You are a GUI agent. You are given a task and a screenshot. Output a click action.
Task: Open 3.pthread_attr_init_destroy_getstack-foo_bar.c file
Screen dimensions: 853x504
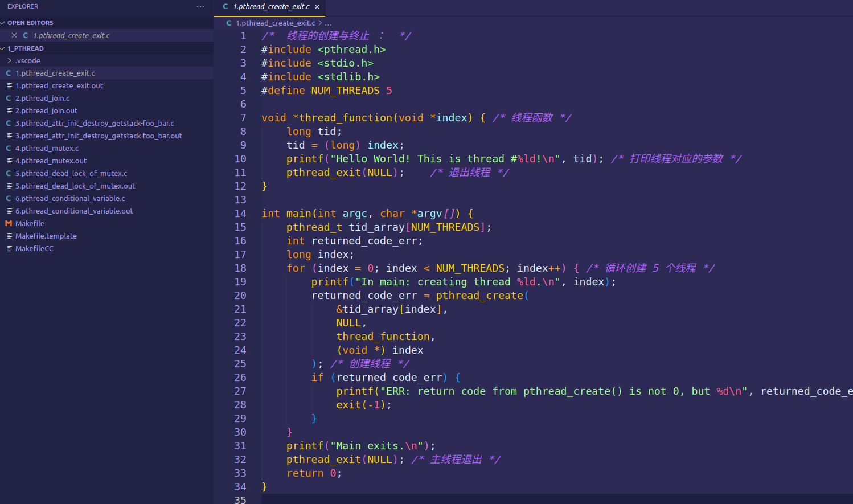click(x=95, y=124)
